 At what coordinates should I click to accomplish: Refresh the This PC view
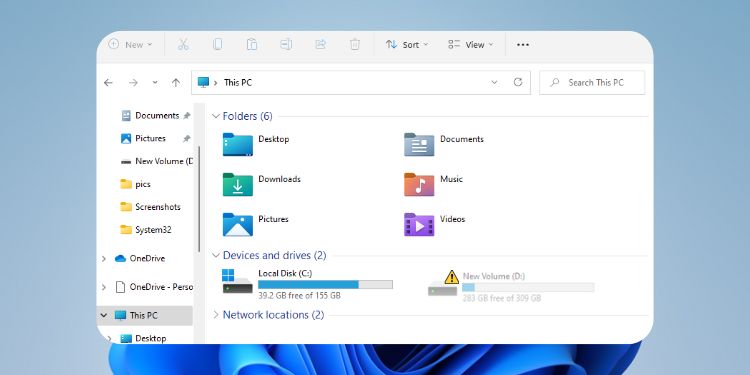click(518, 82)
